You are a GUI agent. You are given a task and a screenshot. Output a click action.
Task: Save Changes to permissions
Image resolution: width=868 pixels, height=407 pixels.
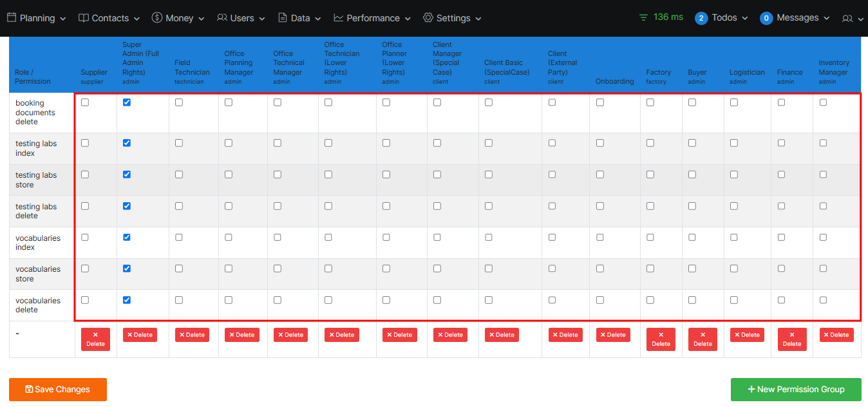[x=58, y=390]
